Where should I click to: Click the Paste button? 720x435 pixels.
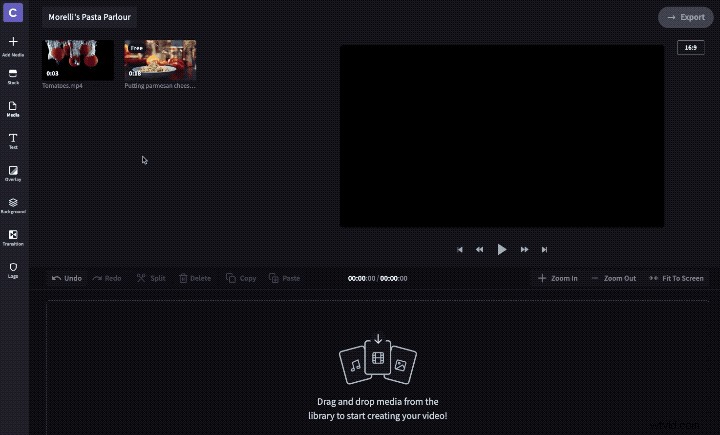coord(284,278)
